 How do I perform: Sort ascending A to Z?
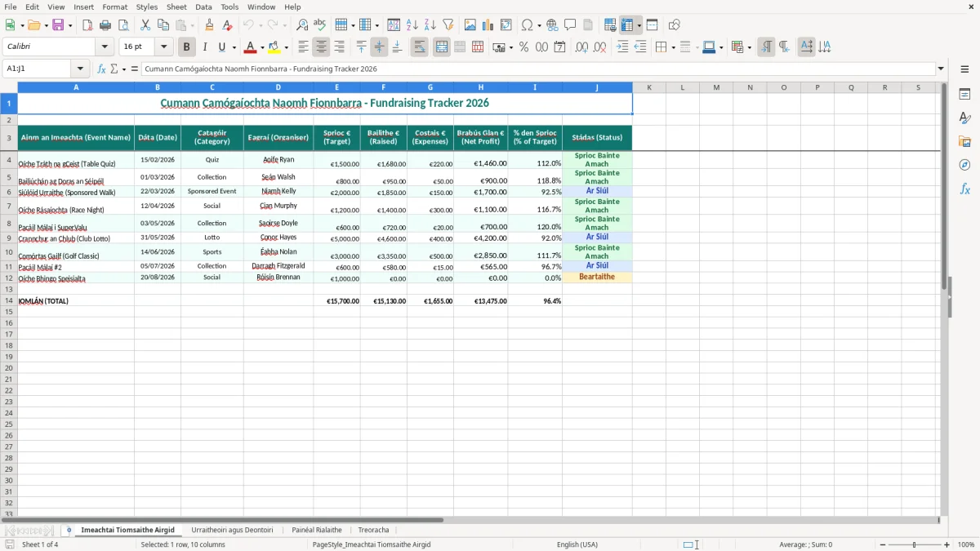(412, 25)
